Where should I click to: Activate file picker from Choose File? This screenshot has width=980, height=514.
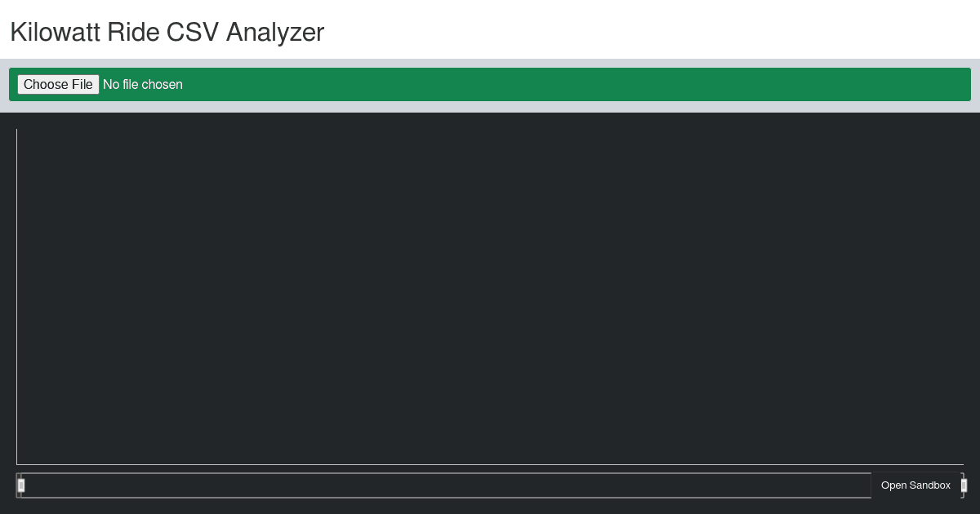58,84
